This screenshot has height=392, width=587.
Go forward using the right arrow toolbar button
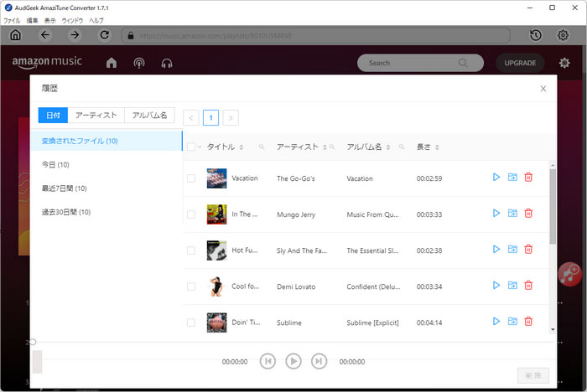pyautogui.click(x=75, y=35)
